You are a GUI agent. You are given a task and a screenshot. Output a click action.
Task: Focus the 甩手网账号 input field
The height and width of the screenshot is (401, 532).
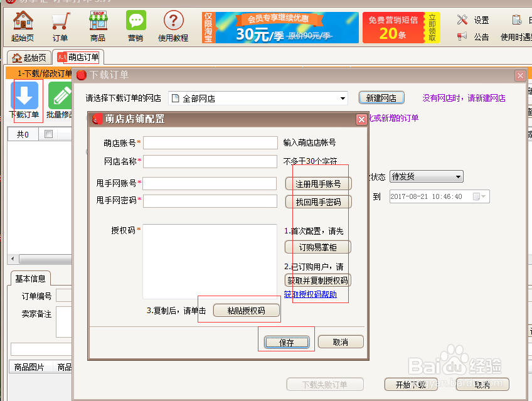click(210, 183)
